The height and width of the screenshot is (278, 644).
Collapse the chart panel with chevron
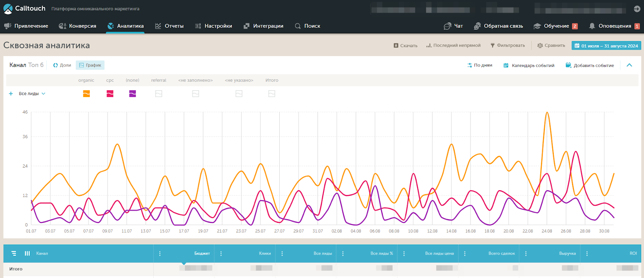click(x=630, y=65)
